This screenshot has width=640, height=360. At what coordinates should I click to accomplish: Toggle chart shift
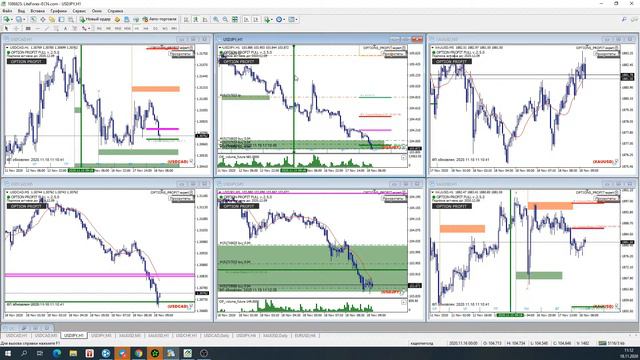[x=256, y=19]
